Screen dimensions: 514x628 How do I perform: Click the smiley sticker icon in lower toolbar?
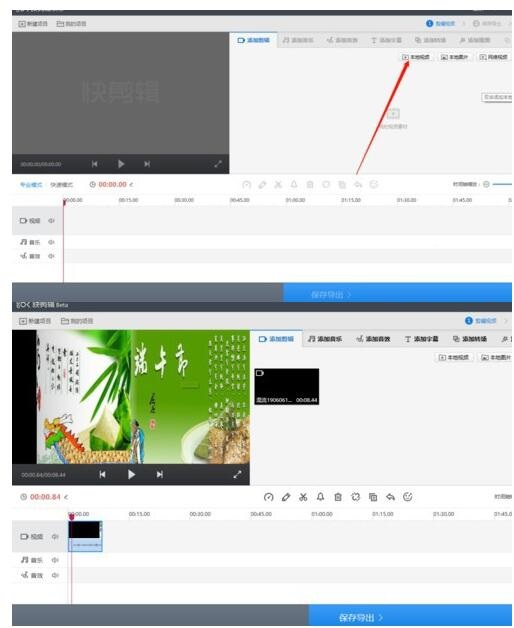tap(408, 497)
